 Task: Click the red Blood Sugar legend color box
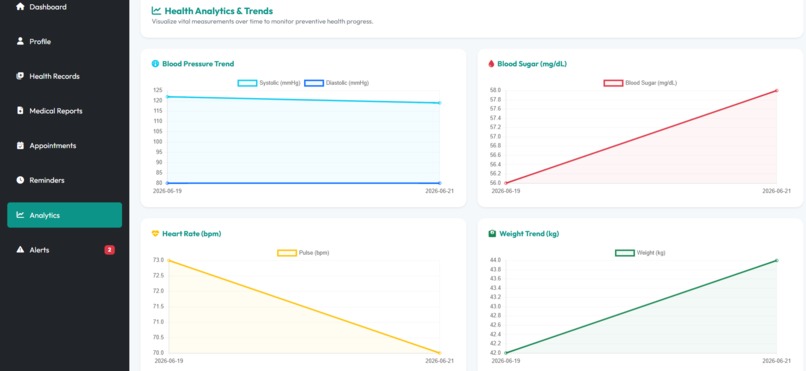[x=613, y=83]
